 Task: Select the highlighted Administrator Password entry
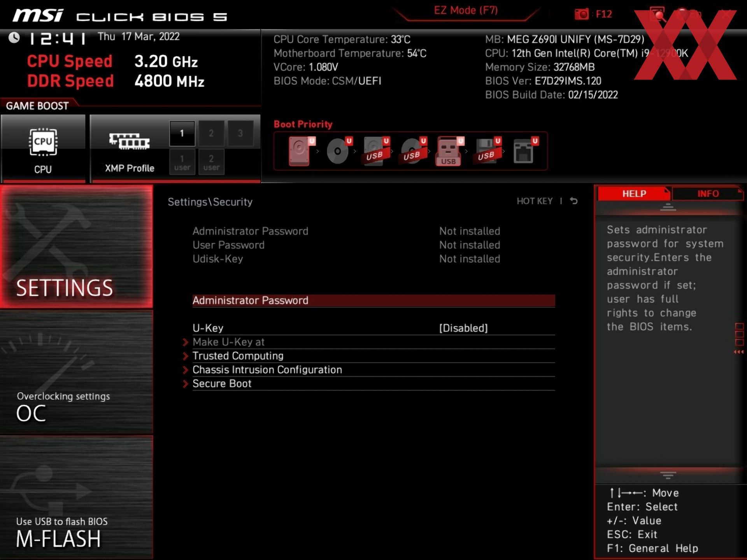(x=373, y=301)
